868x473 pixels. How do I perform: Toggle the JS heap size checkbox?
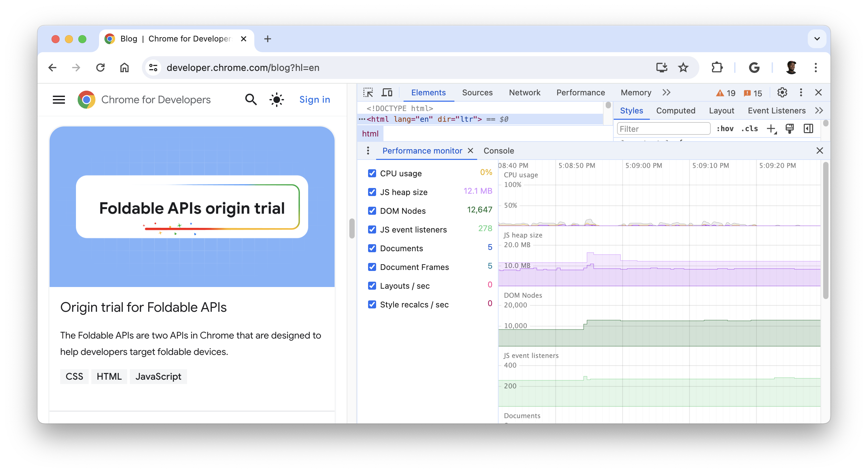point(372,192)
